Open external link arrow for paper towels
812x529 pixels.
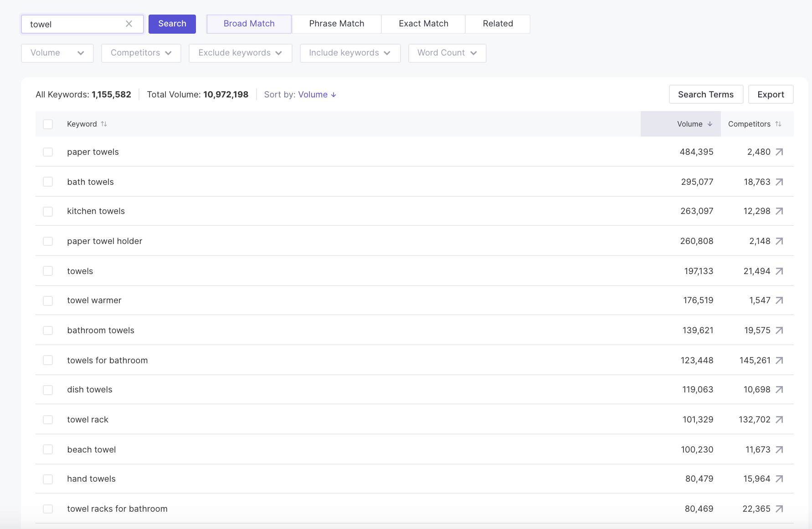click(x=779, y=152)
